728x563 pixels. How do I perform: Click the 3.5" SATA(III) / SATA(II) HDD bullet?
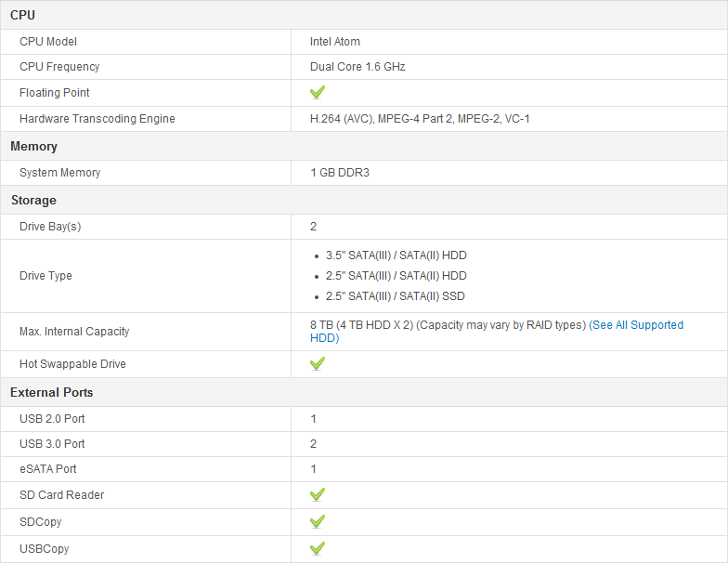point(396,255)
